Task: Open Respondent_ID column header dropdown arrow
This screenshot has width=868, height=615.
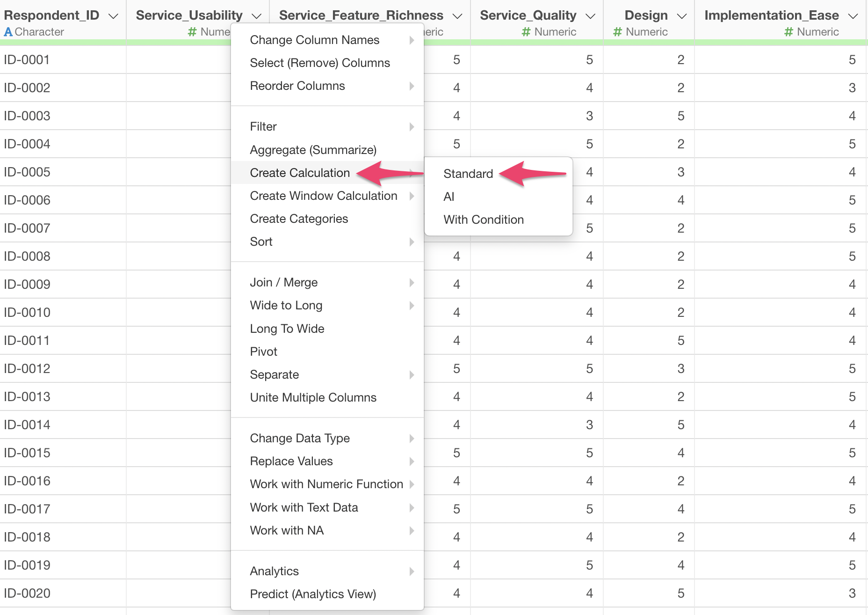Action: tap(113, 16)
